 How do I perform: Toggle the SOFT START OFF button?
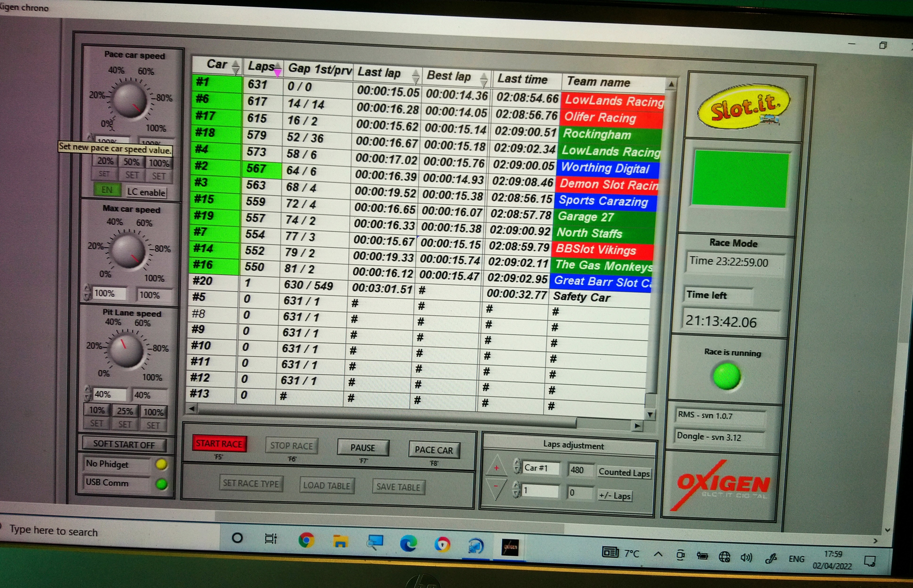(124, 444)
